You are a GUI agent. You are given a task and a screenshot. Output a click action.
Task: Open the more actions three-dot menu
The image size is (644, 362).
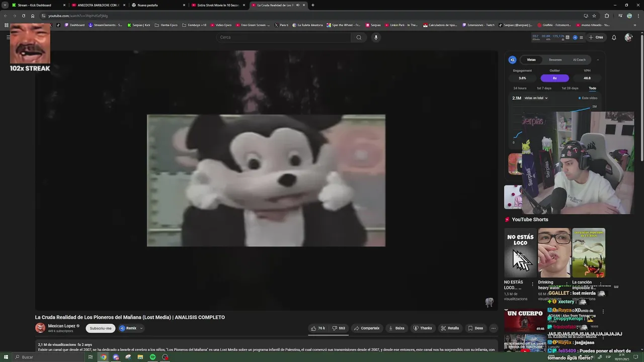click(494, 328)
